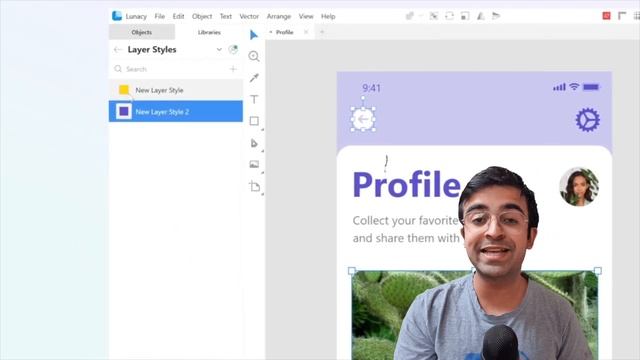Screen dimensions: 640x360
Task: Open the Lunacy menu
Action: click(x=136, y=16)
